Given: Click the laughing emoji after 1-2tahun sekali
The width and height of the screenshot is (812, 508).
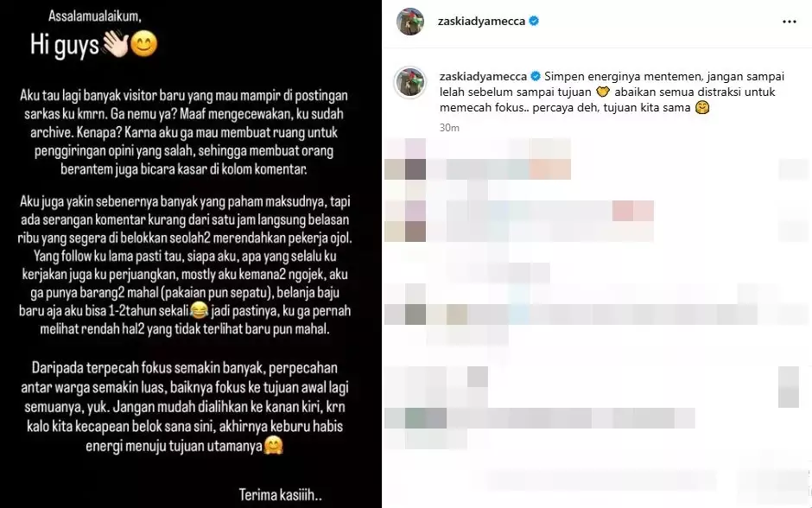Looking at the screenshot, I should 200,310.
